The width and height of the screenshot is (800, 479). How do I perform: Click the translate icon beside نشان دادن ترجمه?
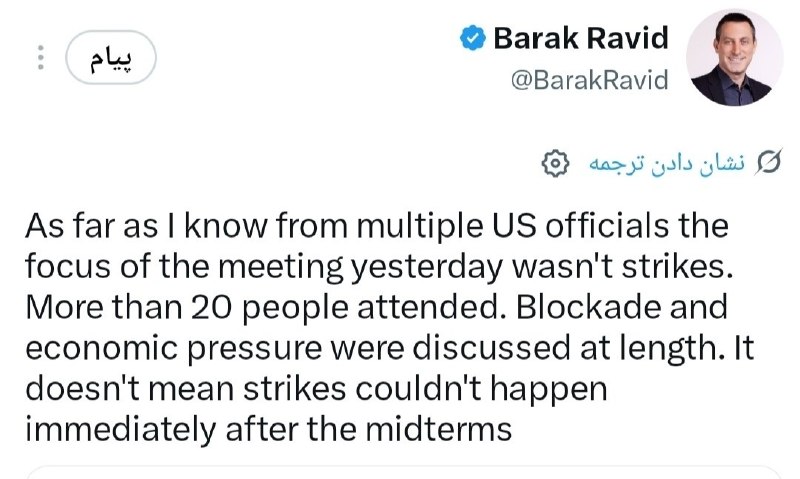pos(768,162)
